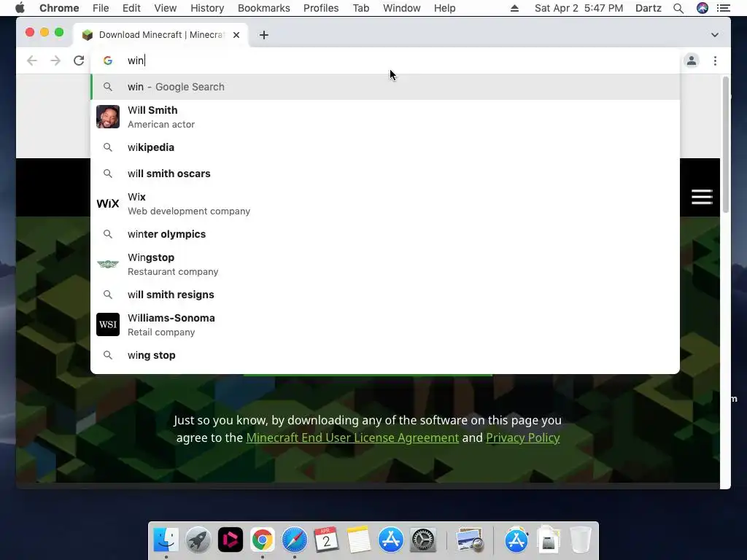Screen dimensions: 747x560
Task: Open the Apple menu
Action: click(20, 8)
